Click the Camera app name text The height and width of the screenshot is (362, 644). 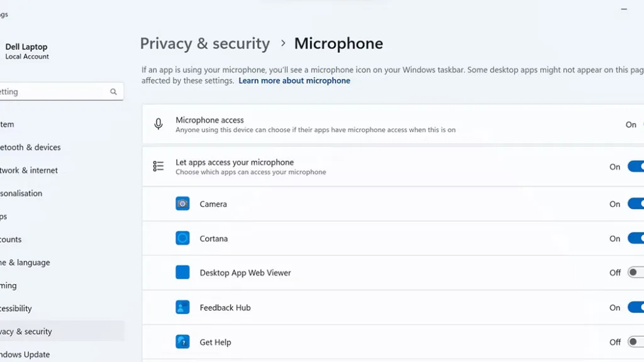pos(213,204)
